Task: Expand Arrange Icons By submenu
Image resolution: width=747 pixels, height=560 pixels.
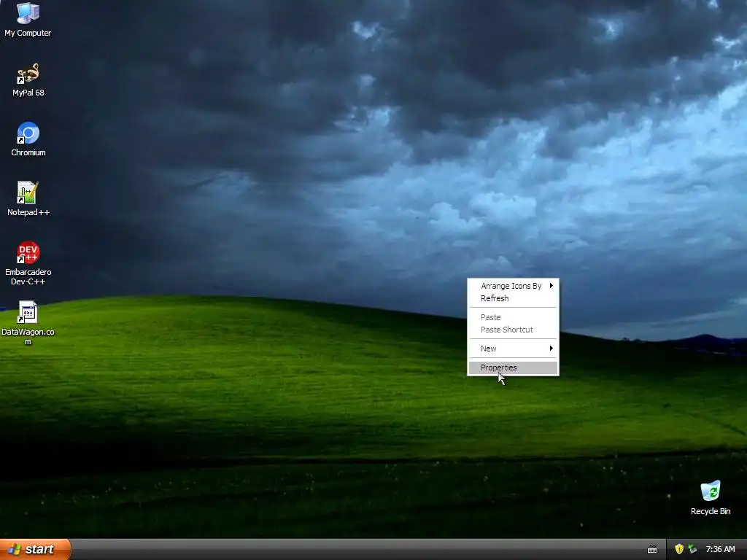Action: coord(513,286)
